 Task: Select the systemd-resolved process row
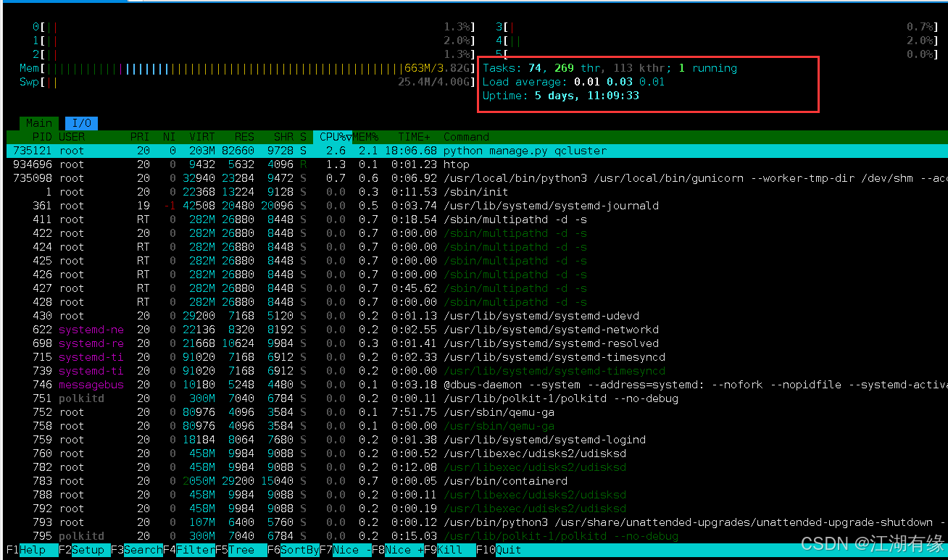coord(477,343)
